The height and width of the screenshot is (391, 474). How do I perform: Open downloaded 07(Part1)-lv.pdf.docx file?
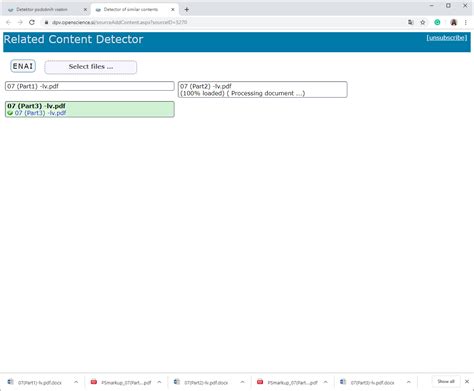pyautogui.click(x=40, y=382)
